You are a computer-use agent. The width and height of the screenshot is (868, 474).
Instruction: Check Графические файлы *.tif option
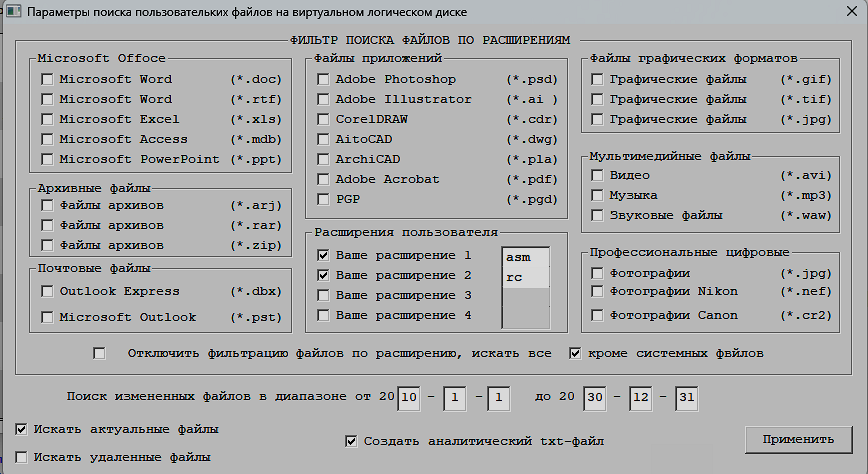597,99
